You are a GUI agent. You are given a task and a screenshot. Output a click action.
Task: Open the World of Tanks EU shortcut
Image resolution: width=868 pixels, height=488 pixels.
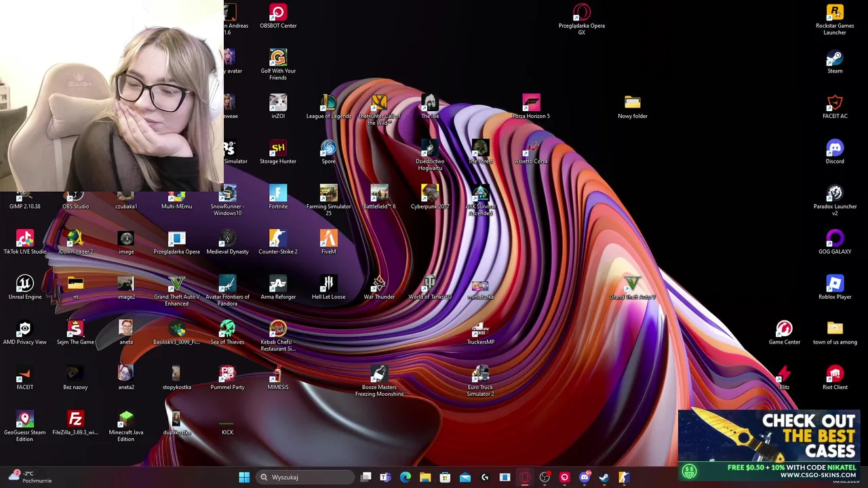(x=430, y=288)
